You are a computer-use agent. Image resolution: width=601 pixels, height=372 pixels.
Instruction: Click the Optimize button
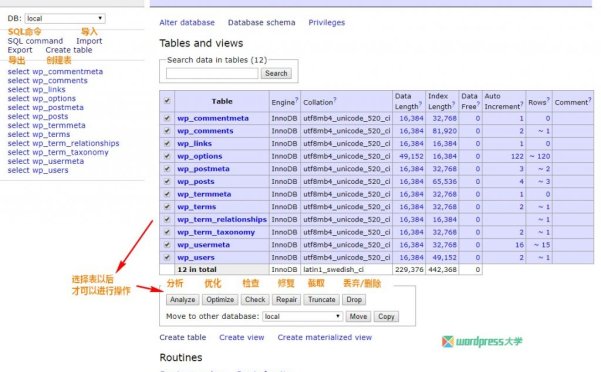(x=220, y=300)
